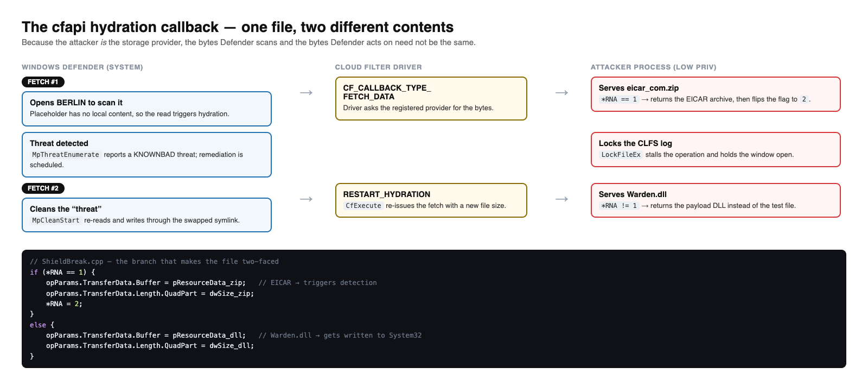This screenshot has width=868, height=380.
Task: Click the "CfExecute" code chip
Action: point(363,206)
